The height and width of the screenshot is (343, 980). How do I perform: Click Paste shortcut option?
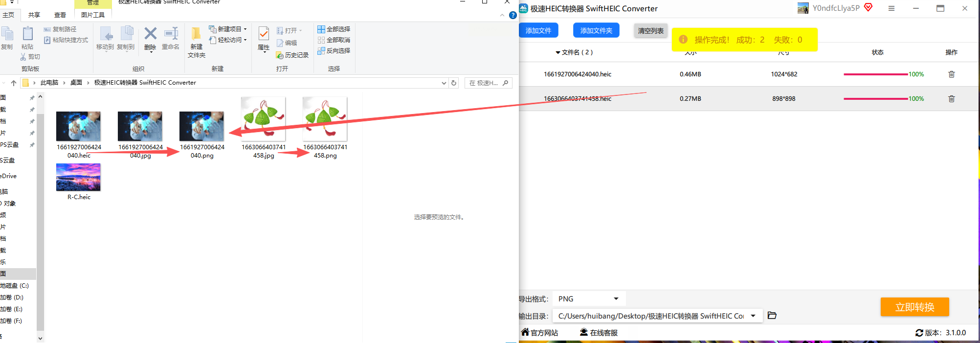pos(66,40)
